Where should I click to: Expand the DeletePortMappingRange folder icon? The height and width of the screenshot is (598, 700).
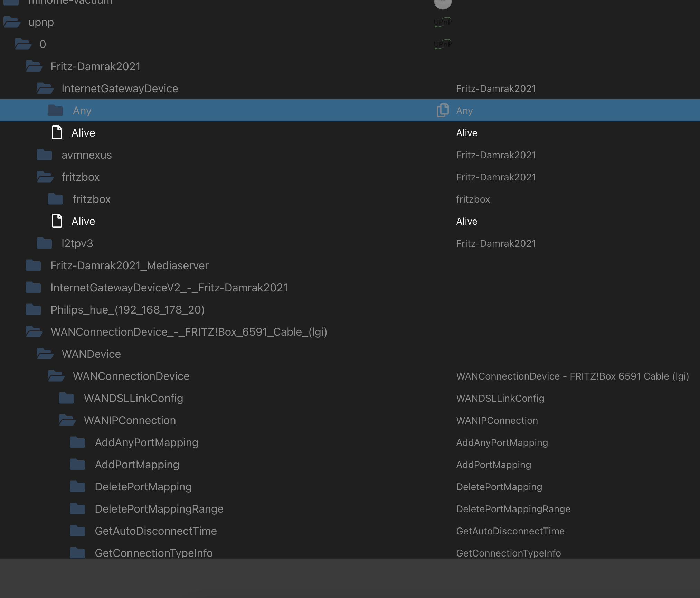point(77,509)
